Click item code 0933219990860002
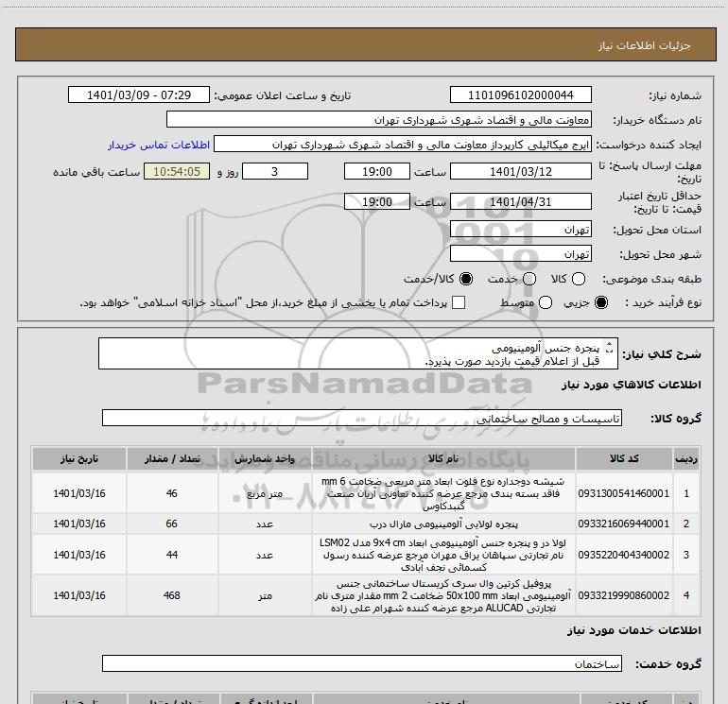 click(624, 595)
